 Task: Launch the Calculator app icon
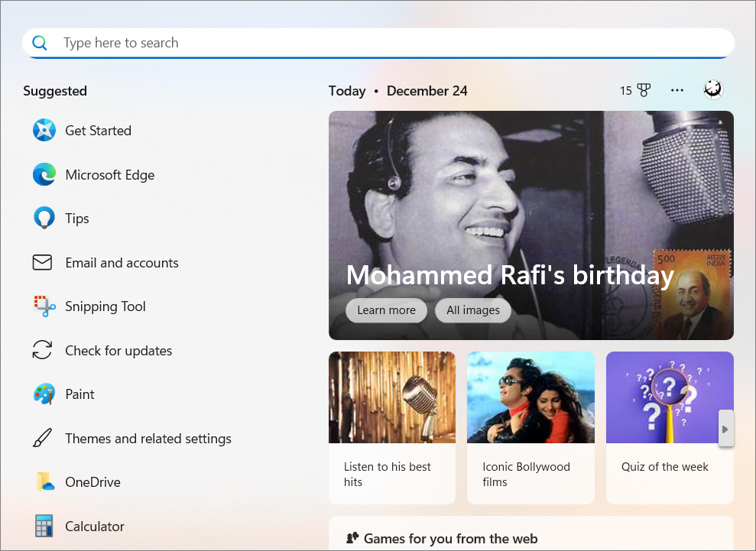pos(44,527)
